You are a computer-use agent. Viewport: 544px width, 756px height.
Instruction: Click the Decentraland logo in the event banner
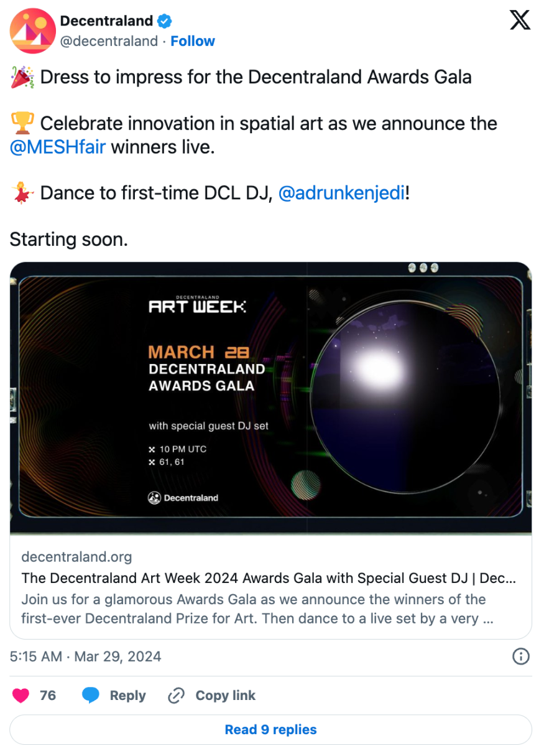click(183, 498)
